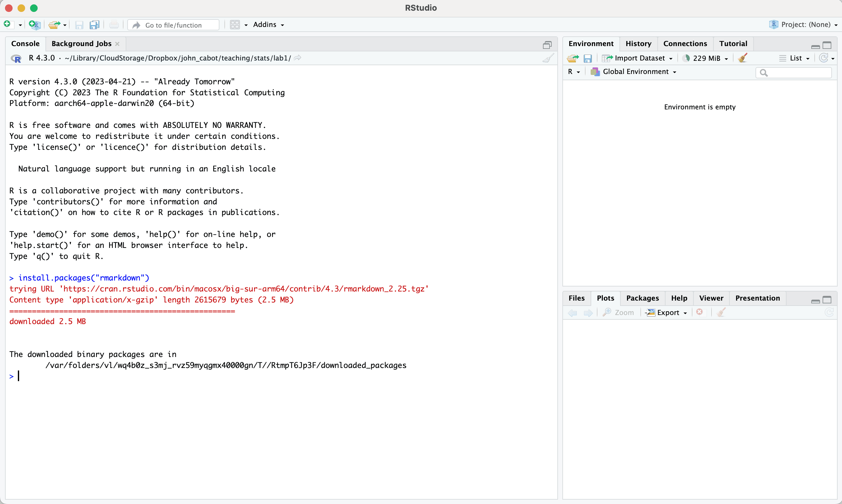
Task: Click the Environment search box
Action: click(x=797, y=72)
